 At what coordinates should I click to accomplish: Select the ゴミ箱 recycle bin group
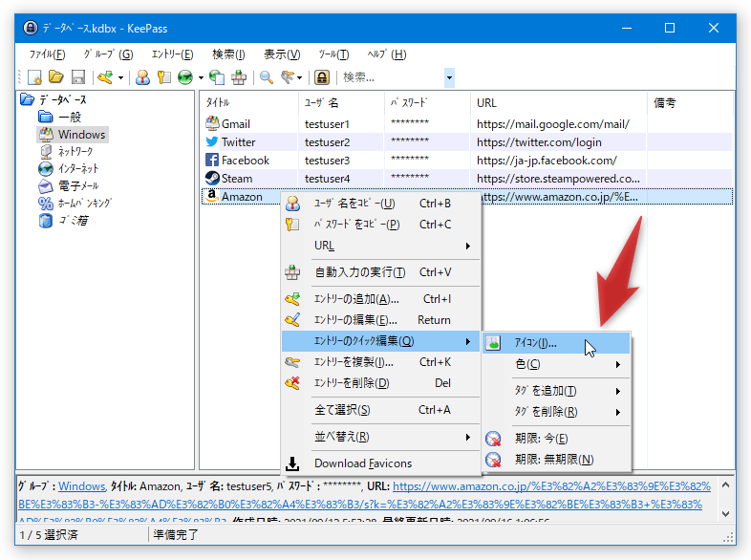[x=74, y=221]
